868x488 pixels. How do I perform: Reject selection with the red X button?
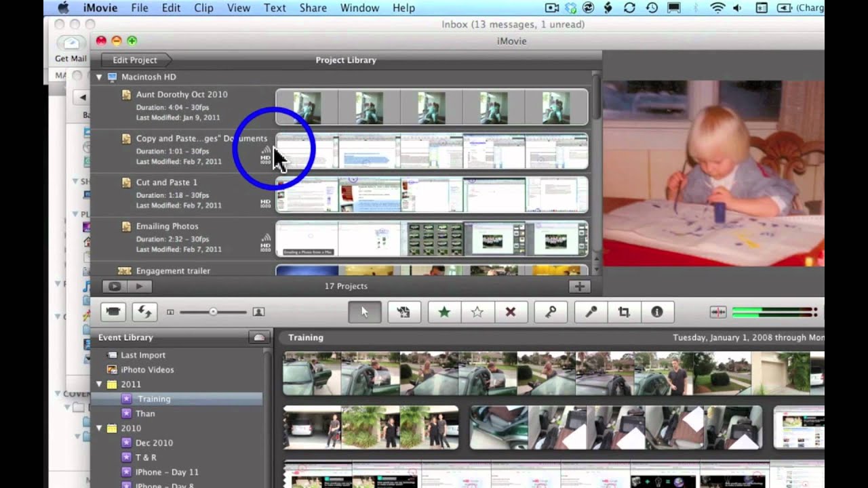[511, 312]
